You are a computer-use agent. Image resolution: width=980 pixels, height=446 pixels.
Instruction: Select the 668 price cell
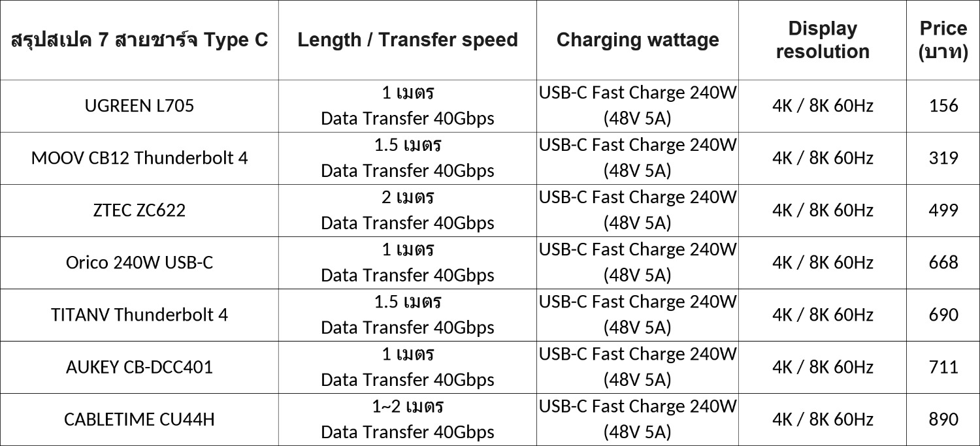tap(943, 263)
